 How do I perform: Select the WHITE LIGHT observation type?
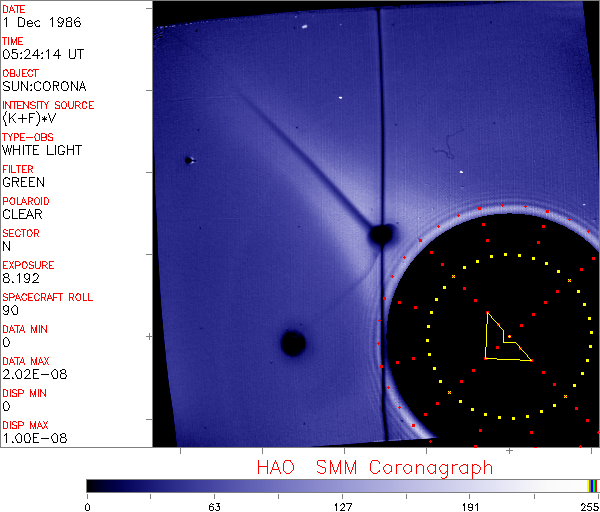[x=42, y=150]
